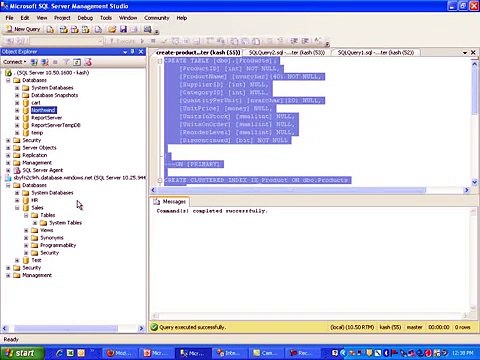The image size is (480, 360).
Task: Select the Replication folder
Action: (34, 155)
